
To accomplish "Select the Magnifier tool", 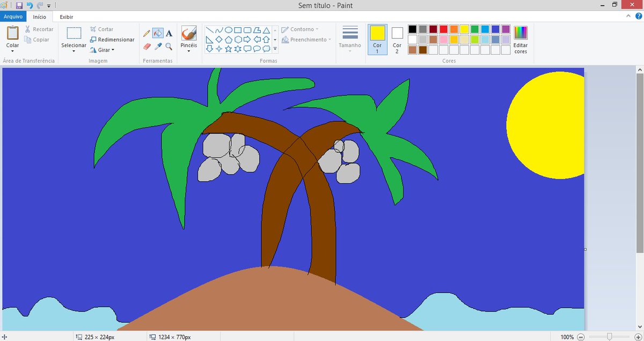I will tap(169, 47).
